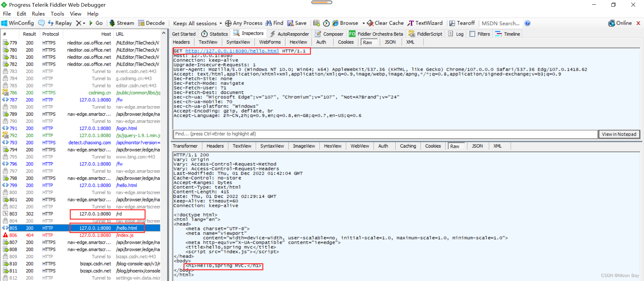The image size is (644, 281).
Task: Select session 803 /rd redirect row
Action: tap(80, 214)
